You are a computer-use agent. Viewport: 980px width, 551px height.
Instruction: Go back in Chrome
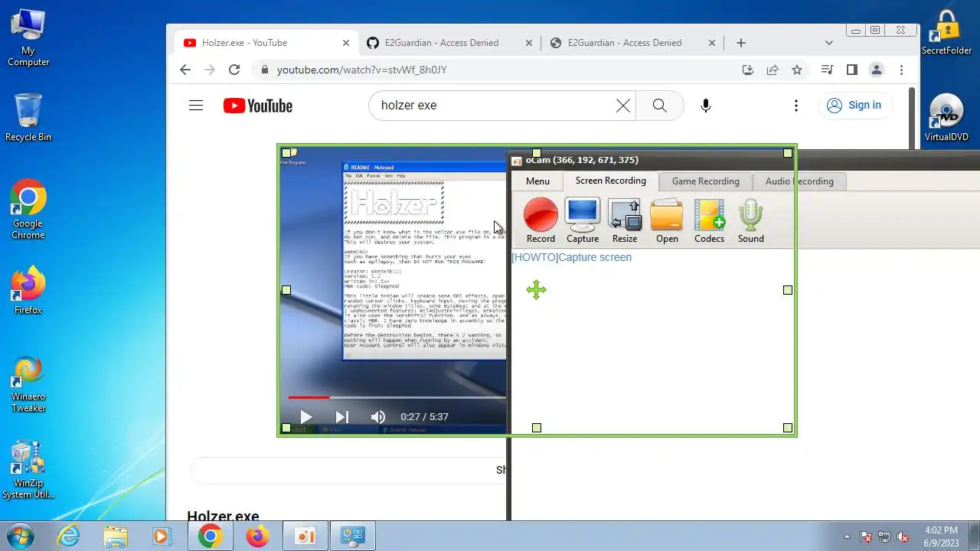[185, 70]
